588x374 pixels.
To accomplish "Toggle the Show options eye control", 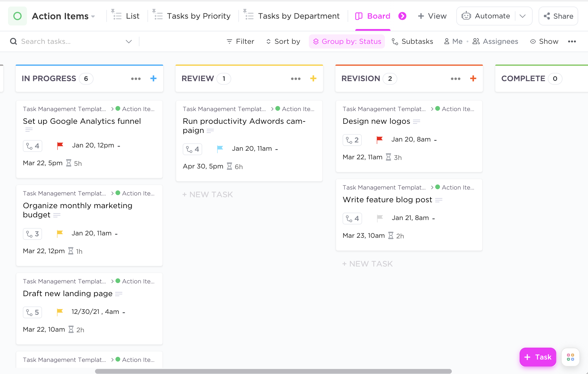I will [544, 41].
